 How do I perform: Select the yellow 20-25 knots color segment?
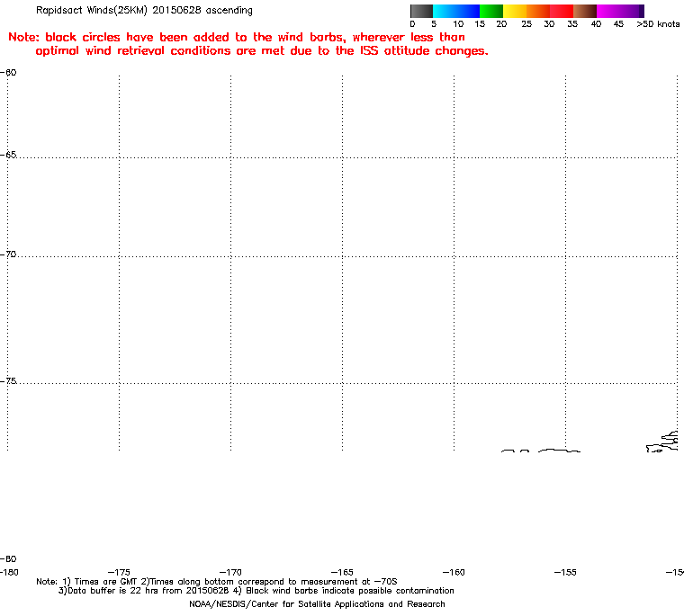pyautogui.click(x=515, y=11)
